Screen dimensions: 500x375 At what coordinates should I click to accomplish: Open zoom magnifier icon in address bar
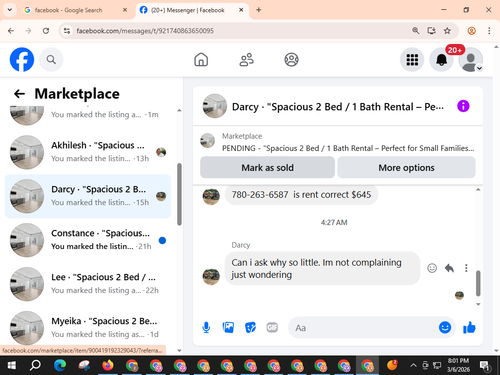[x=415, y=31]
